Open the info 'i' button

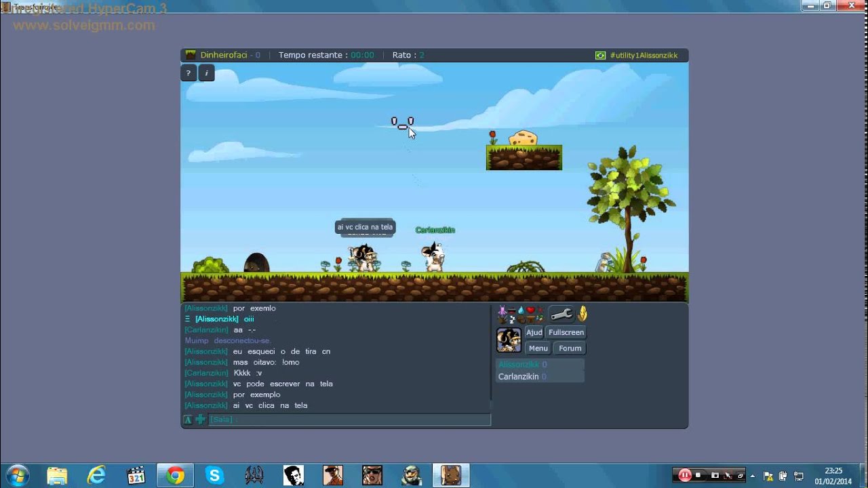point(207,73)
